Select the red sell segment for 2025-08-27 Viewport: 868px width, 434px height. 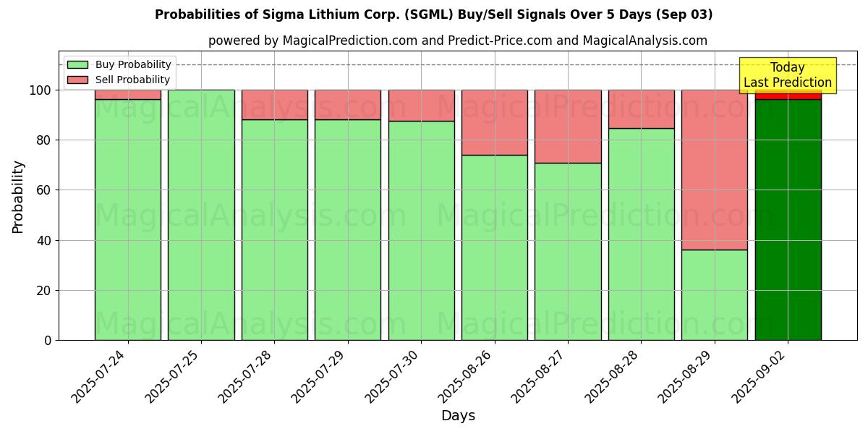tap(568, 127)
